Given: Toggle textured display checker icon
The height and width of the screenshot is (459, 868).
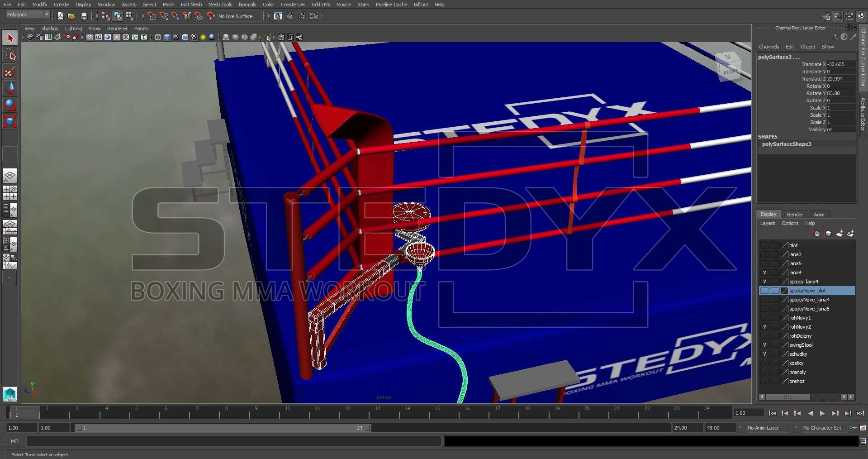Looking at the screenshot, I should point(194,37).
